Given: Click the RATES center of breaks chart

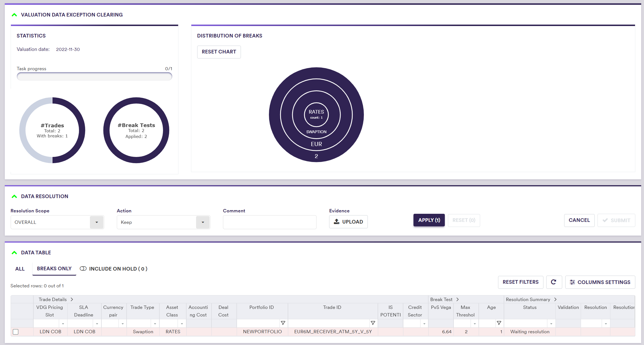Looking at the screenshot, I should [x=316, y=114].
